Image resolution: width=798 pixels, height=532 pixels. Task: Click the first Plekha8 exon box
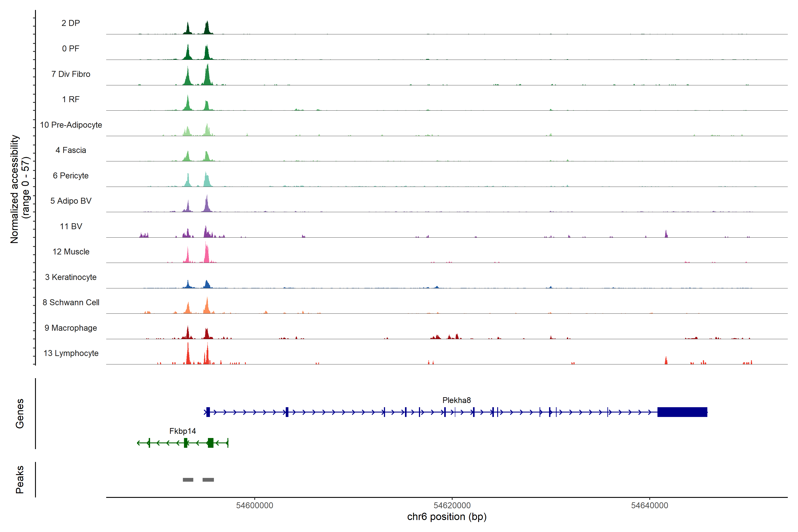click(208, 412)
